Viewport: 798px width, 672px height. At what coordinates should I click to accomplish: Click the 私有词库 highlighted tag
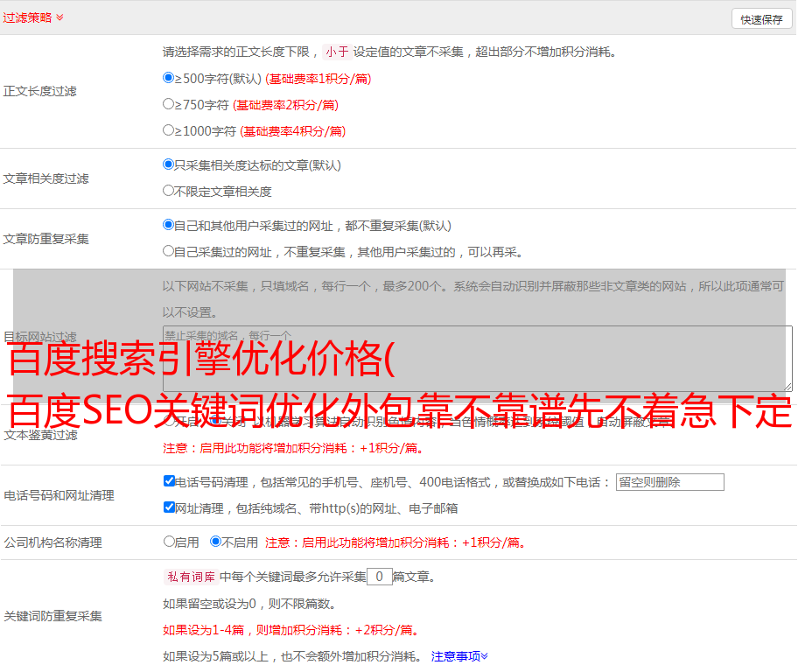[192, 577]
